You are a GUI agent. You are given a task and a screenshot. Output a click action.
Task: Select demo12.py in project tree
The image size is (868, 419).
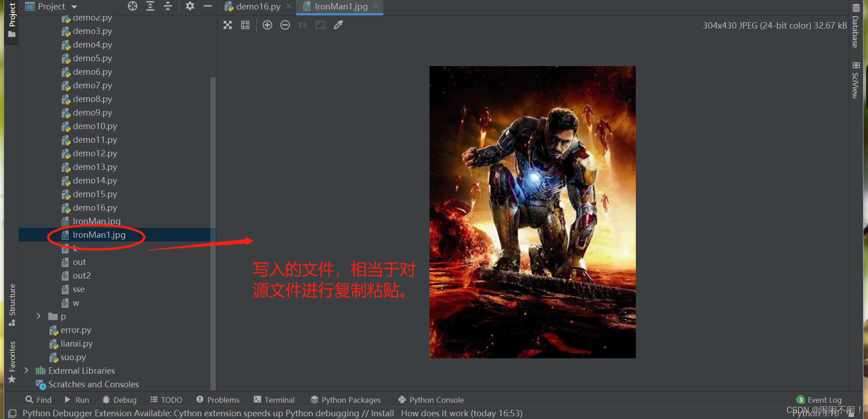[x=95, y=153]
